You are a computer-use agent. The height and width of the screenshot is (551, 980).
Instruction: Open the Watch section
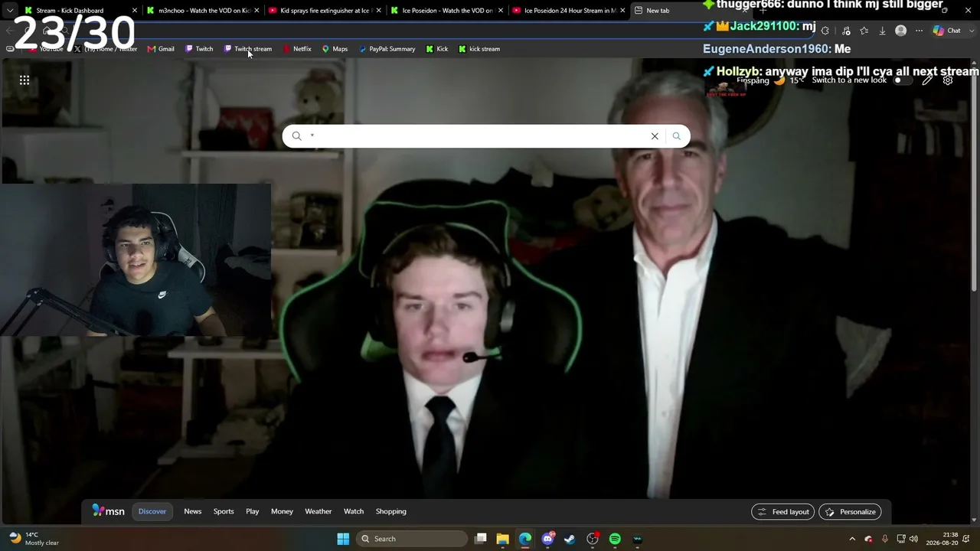[354, 511]
